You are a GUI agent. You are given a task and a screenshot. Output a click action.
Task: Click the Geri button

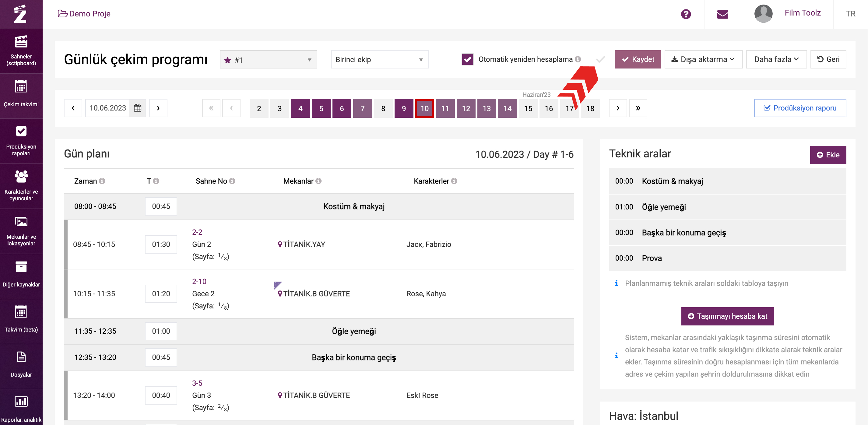click(x=828, y=59)
